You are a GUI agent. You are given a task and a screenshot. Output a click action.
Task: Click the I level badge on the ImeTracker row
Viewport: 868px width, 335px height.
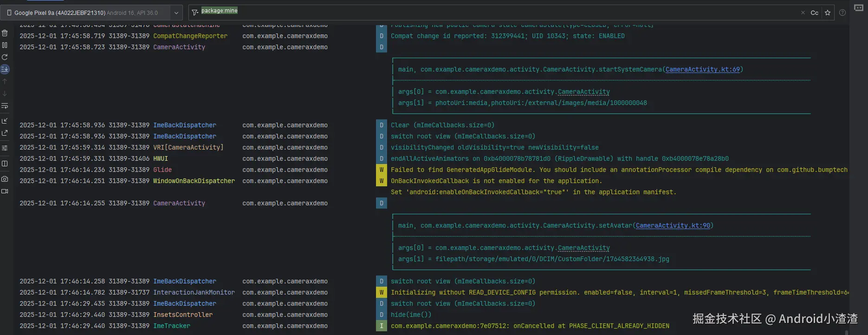click(382, 326)
